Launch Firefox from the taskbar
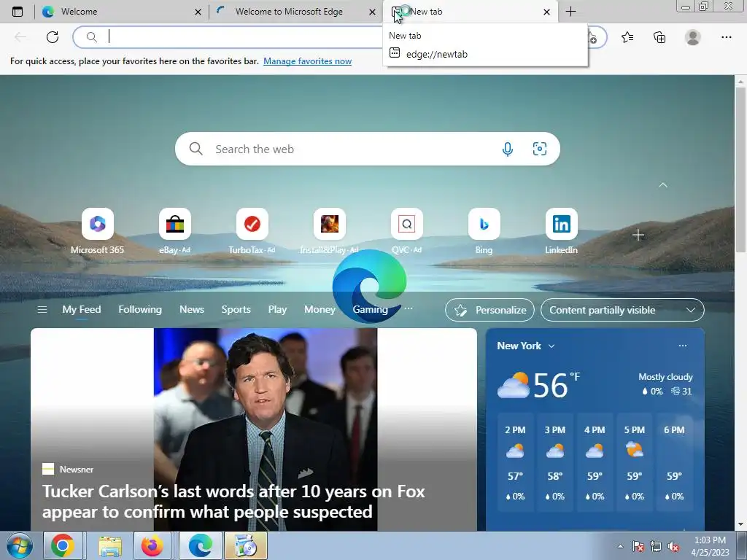This screenshot has height=560, width=747. (x=152, y=545)
